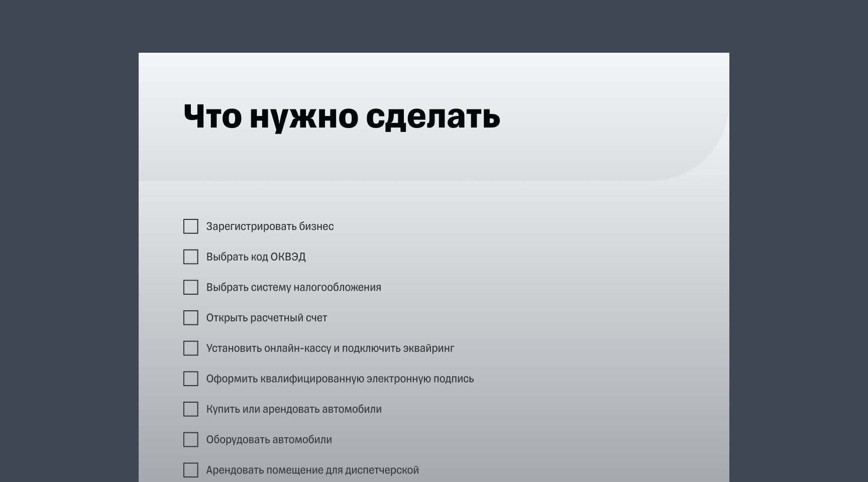Click the heading Что нужно сделать
Image resolution: width=868 pixels, height=482 pixels.
point(341,118)
